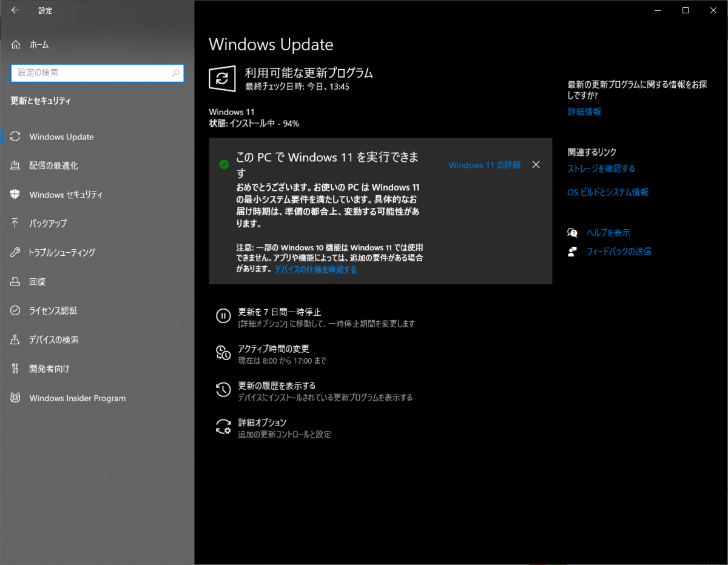This screenshot has height=565, width=728.
Task: Click the 回復 recovery icon
Action: 16,281
